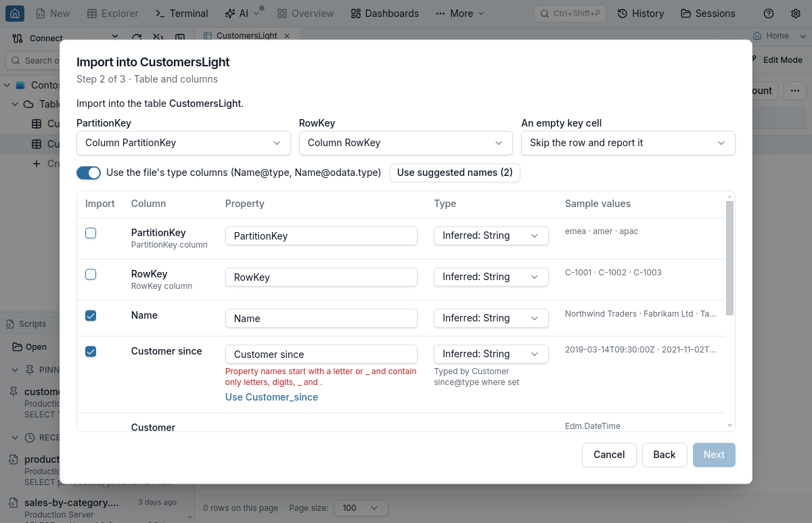Open the AI assistant menu
The width and height of the screenshot is (812, 523).
[242, 14]
